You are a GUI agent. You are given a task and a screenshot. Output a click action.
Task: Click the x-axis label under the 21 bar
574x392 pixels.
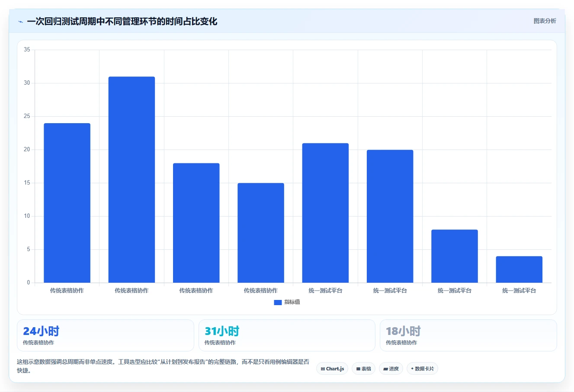point(325,290)
